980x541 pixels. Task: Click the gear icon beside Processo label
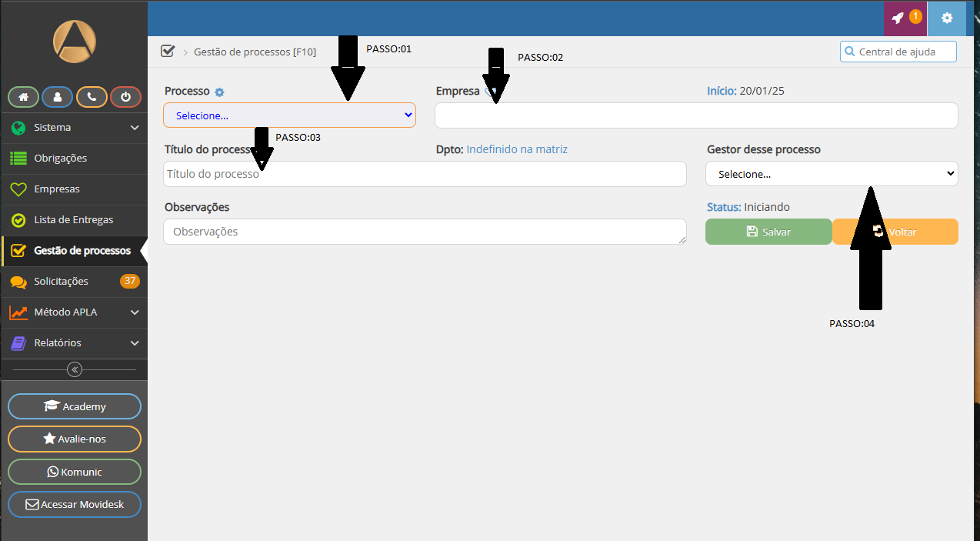(219, 92)
